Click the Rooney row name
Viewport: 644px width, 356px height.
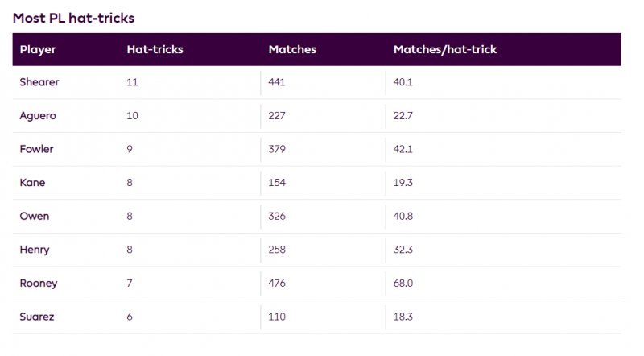click(x=39, y=284)
